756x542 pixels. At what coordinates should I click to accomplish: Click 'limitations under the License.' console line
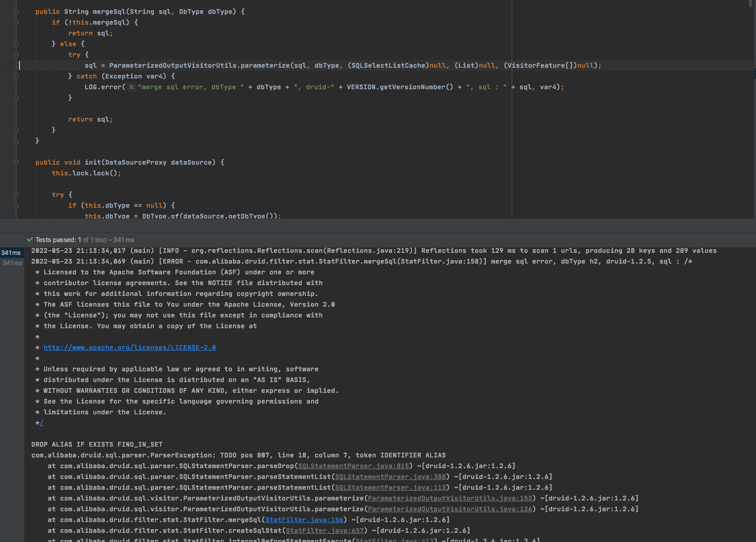pyautogui.click(x=101, y=412)
